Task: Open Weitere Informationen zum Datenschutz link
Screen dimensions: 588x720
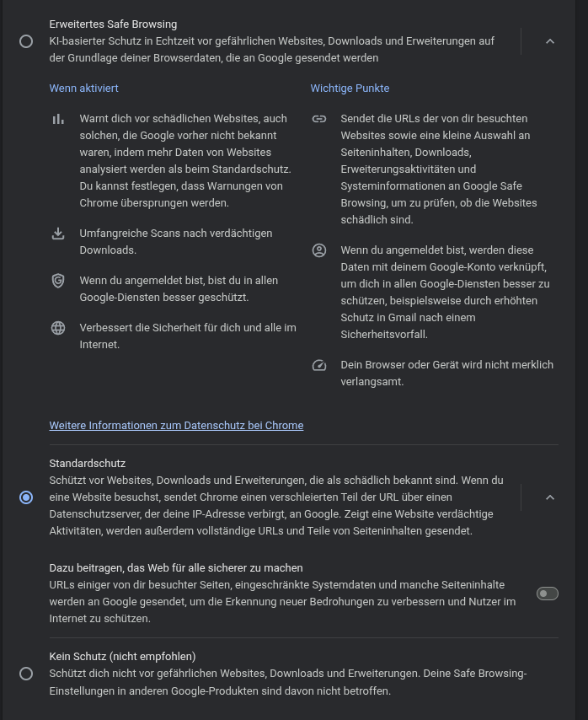Action: tap(176, 426)
